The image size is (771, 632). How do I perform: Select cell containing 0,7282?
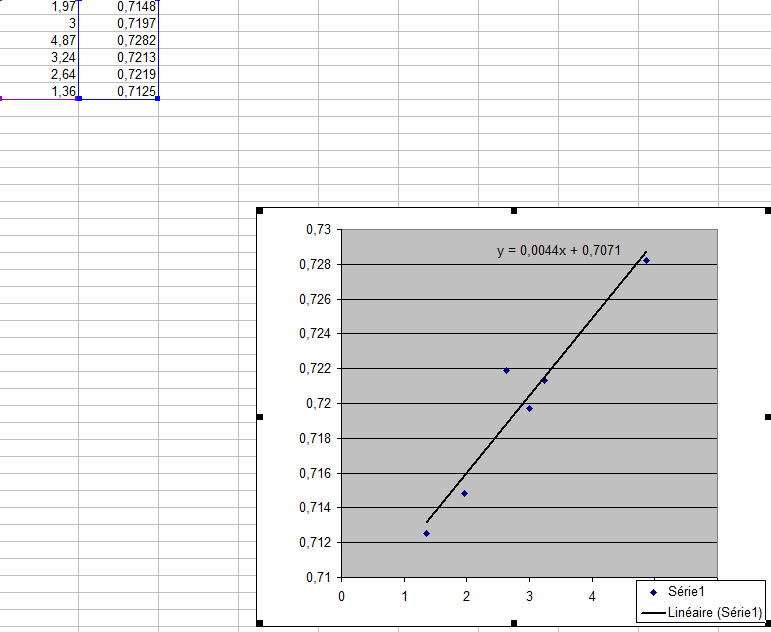pos(119,40)
